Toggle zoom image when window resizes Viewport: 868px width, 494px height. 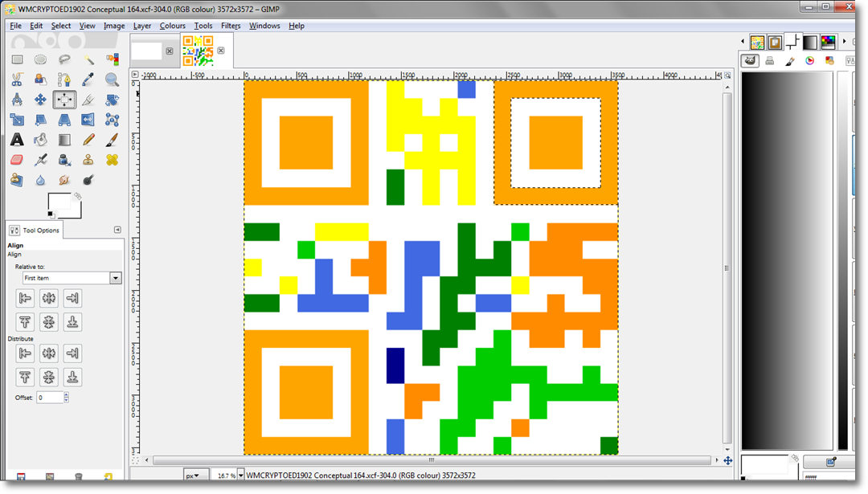click(728, 76)
